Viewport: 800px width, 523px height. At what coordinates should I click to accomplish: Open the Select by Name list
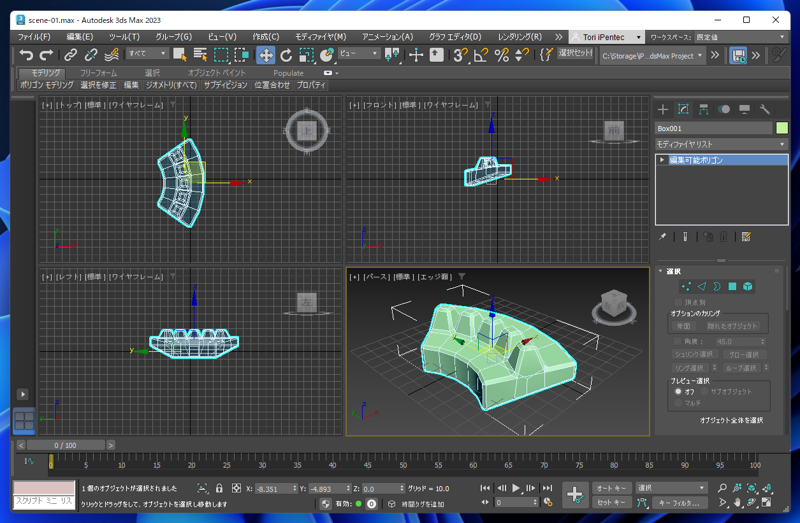(200, 55)
